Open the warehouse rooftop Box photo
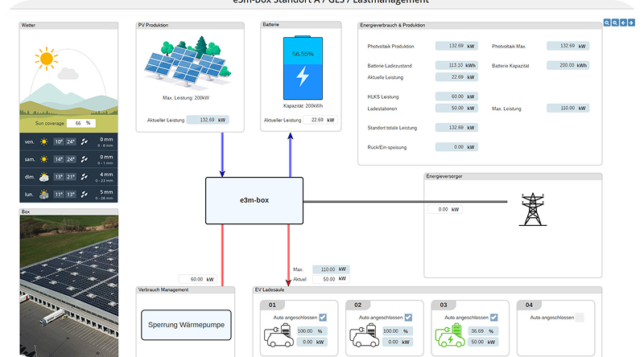 [x=68, y=284]
